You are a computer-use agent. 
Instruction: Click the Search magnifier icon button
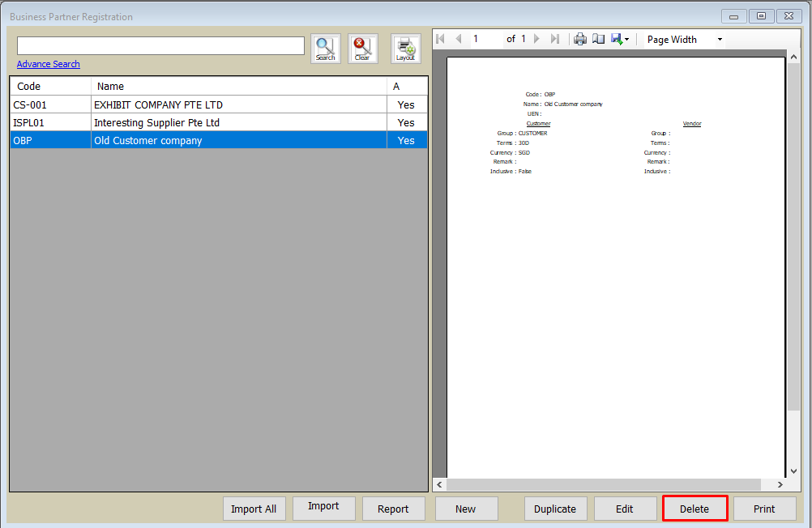(x=325, y=49)
